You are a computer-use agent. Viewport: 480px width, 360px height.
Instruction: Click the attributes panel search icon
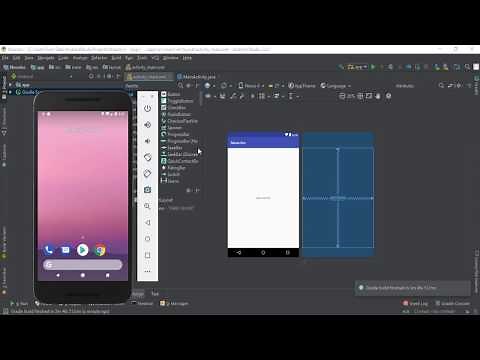pos(441,86)
